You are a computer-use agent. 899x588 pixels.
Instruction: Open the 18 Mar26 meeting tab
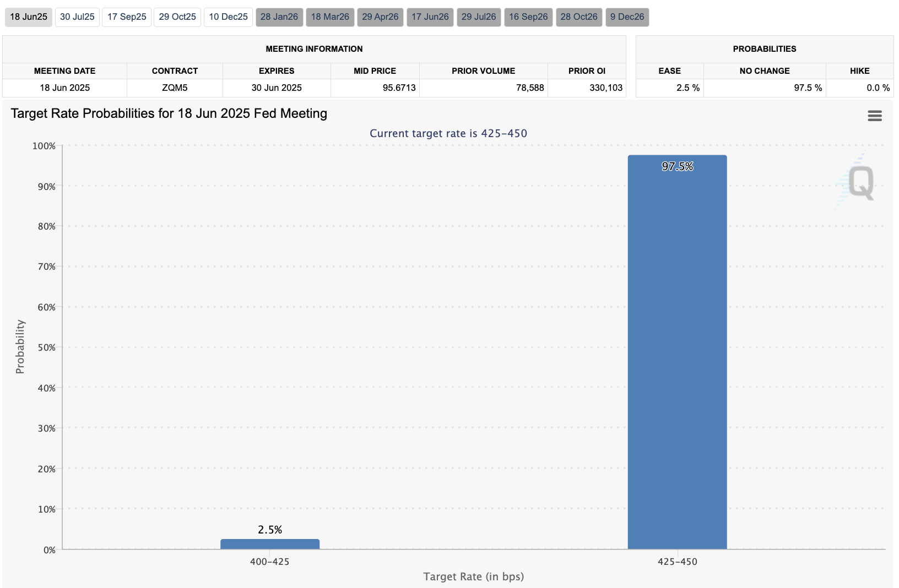point(330,17)
